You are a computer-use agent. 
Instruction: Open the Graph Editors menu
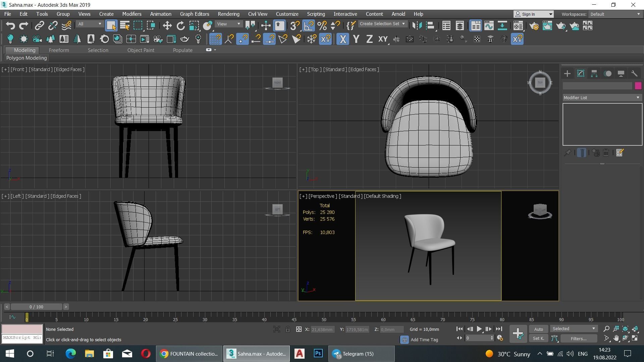click(194, 14)
